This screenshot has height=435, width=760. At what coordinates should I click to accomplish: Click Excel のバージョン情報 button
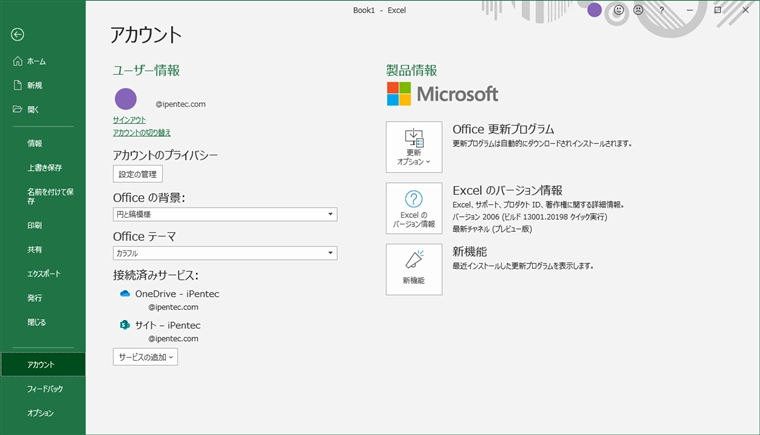click(414, 208)
